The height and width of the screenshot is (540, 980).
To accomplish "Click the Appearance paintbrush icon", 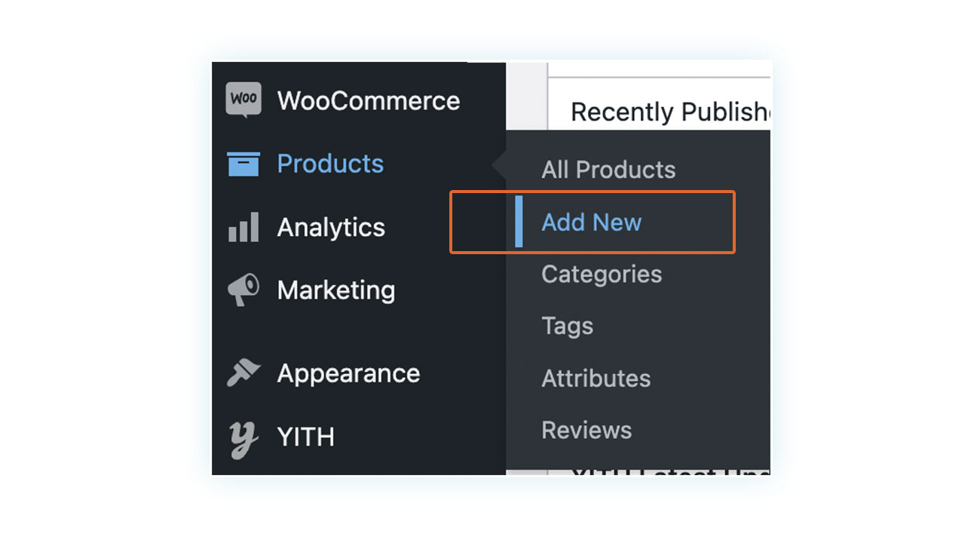I will click(x=243, y=373).
